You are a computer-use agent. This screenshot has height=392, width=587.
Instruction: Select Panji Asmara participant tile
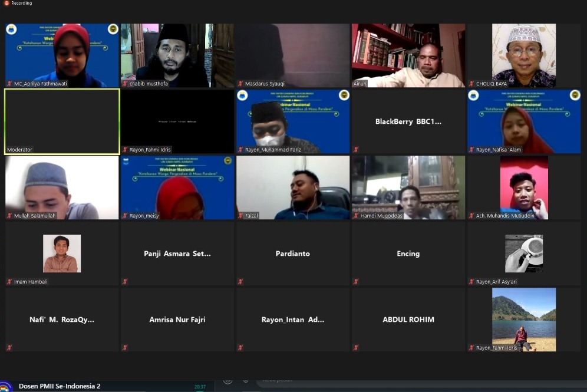[x=177, y=253]
